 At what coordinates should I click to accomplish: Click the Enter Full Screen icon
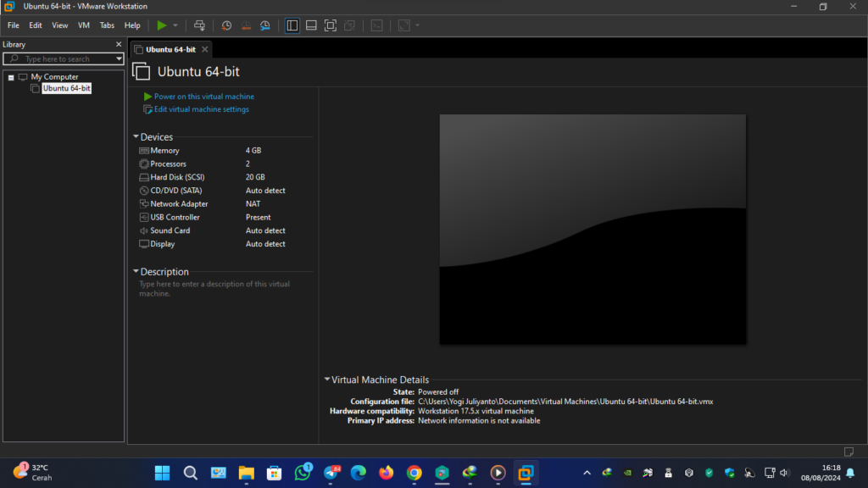(331, 25)
